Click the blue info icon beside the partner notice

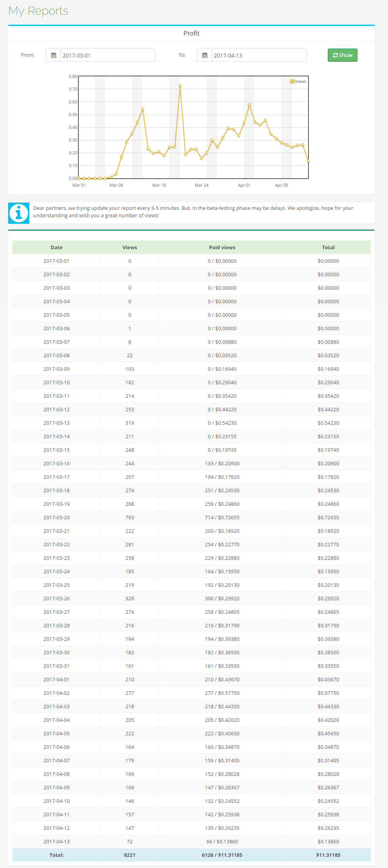coord(19,213)
